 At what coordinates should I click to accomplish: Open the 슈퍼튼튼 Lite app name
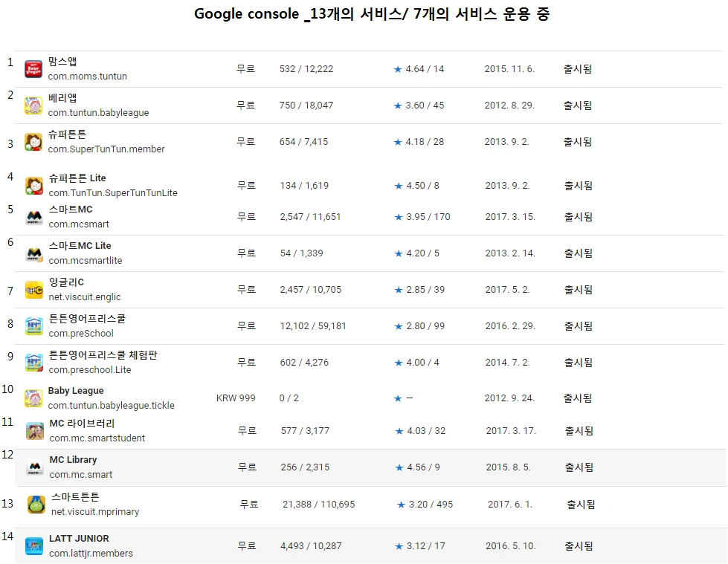click(77, 178)
